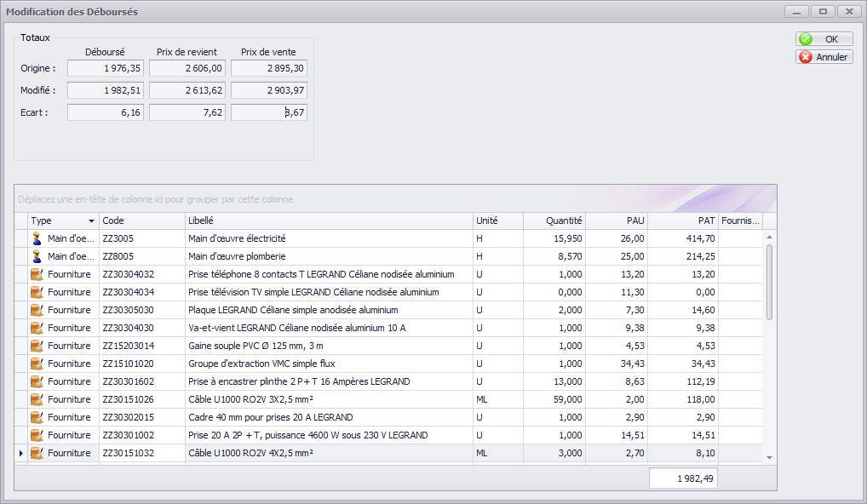Click the group-by-column panel hint text
Image resolution: width=867 pixels, height=504 pixels.
(x=155, y=199)
